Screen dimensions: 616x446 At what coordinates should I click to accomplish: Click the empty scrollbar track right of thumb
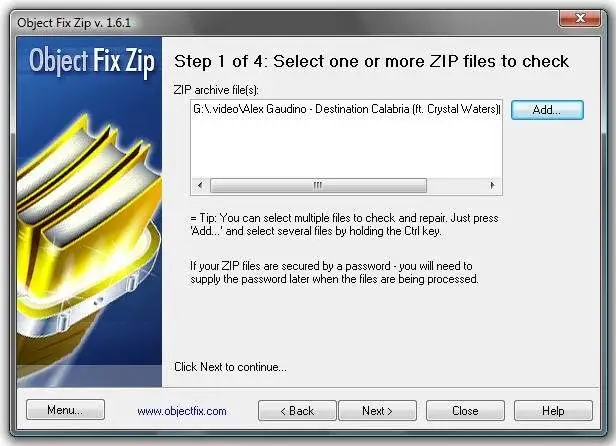point(456,185)
